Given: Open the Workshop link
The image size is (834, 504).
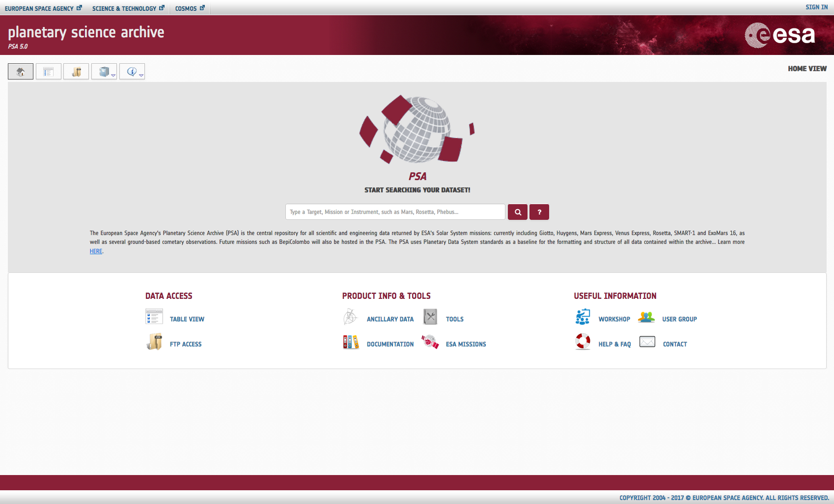Looking at the screenshot, I should click(614, 319).
